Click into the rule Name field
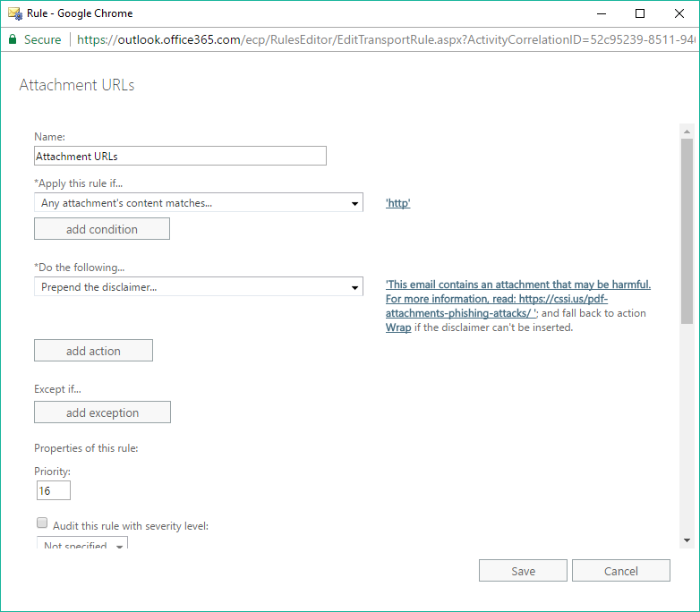This screenshot has height=612, width=700. (x=180, y=156)
